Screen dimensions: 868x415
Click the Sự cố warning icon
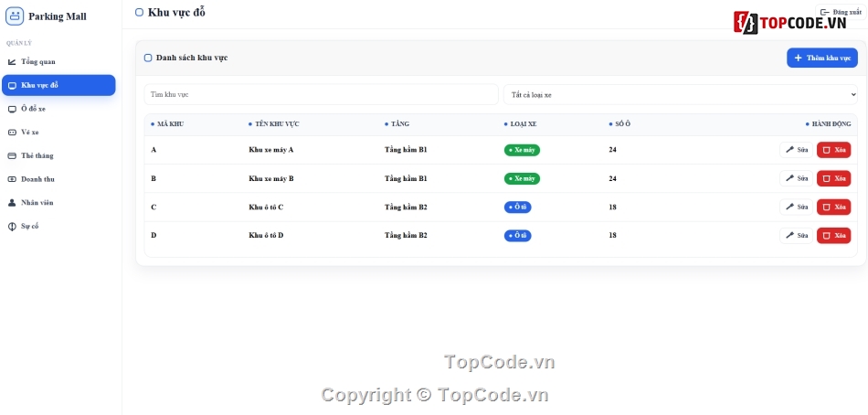pyautogui.click(x=12, y=227)
